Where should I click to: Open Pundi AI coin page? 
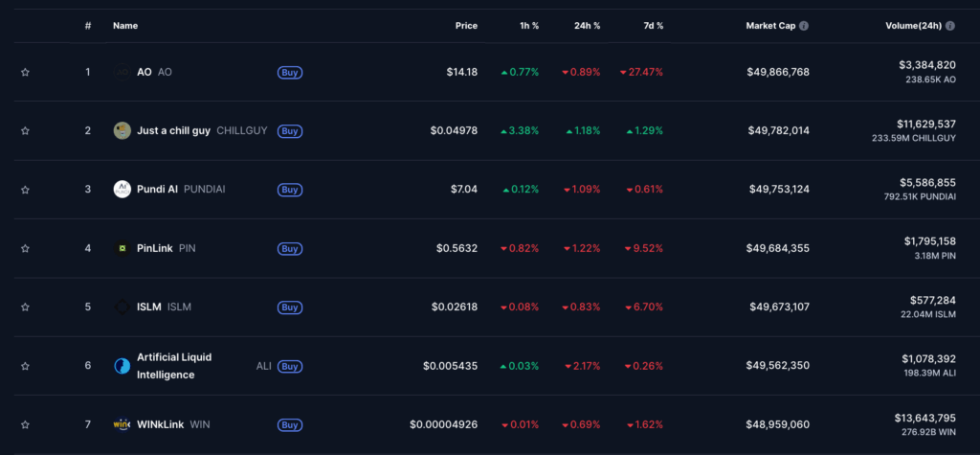(158, 189)
